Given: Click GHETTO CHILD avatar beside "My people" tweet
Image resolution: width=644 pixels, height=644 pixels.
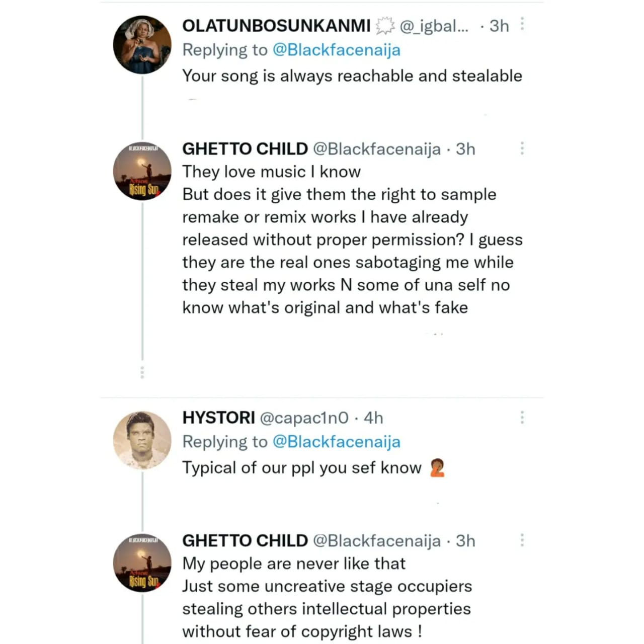Looking at the screenshot, I should [142, 562].
